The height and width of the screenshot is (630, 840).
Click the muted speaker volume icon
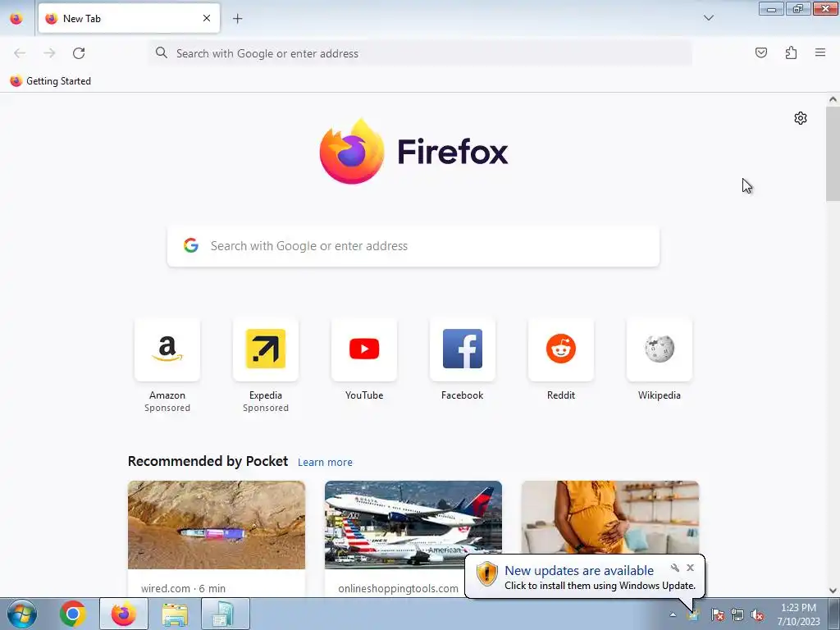point(757,614)
